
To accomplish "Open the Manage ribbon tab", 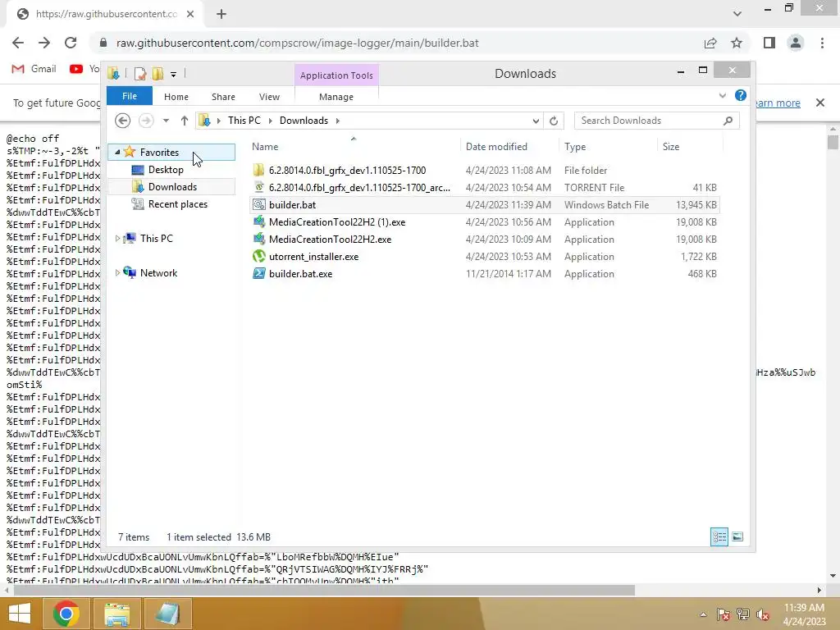I will click(x=336, y=97).
